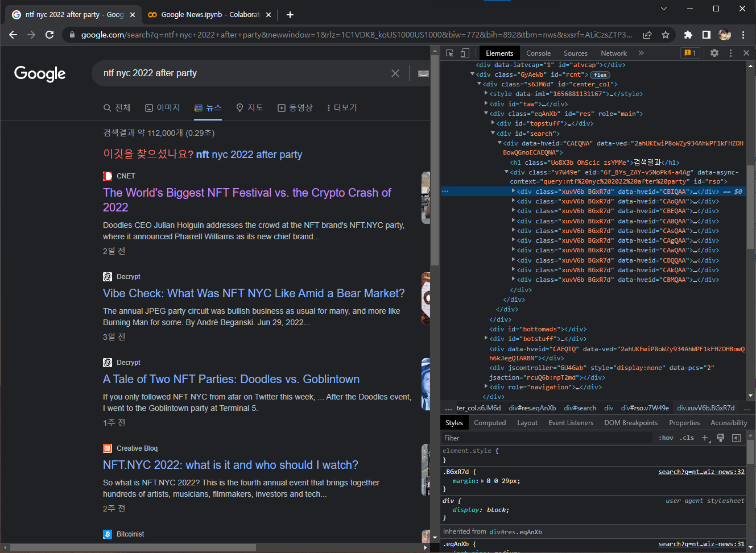Expand the div id="botstuff" node
Viewport: 756px width, 553px height.
point(486,338)
